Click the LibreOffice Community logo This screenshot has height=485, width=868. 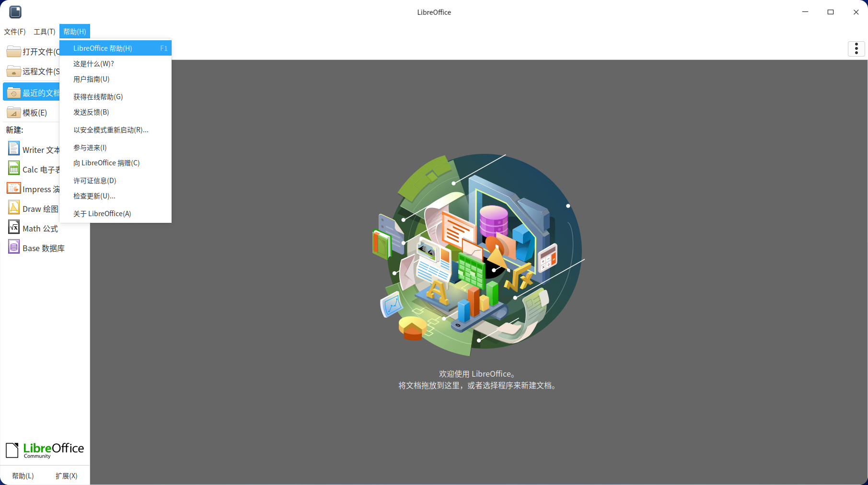[45, 450]
